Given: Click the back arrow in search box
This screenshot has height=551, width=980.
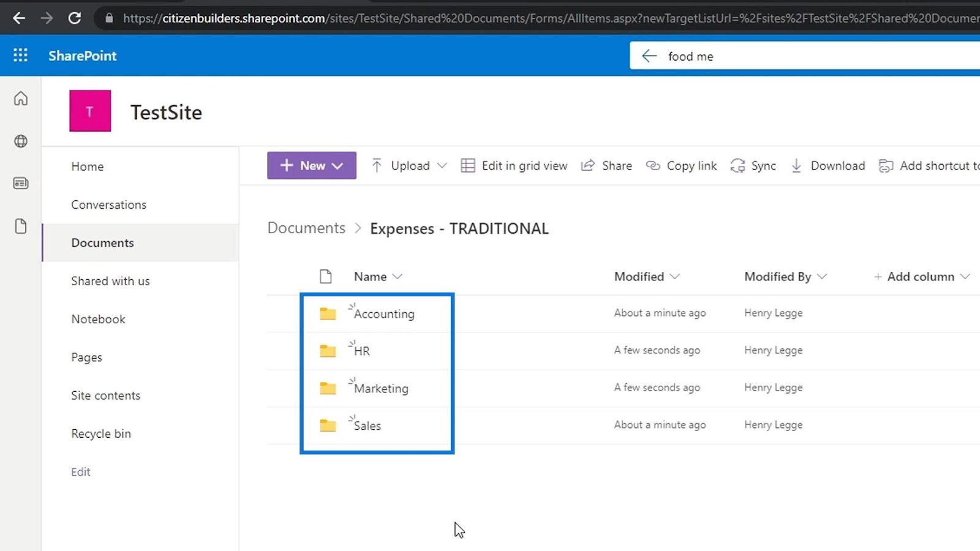Looking at the screenshot, I should [x=649, y=56].
